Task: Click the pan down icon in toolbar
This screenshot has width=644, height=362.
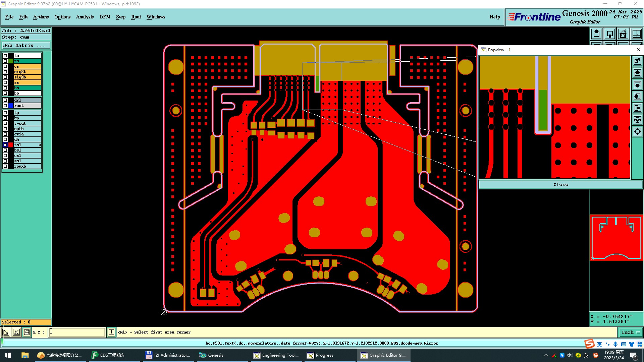Action: [609, 34]
